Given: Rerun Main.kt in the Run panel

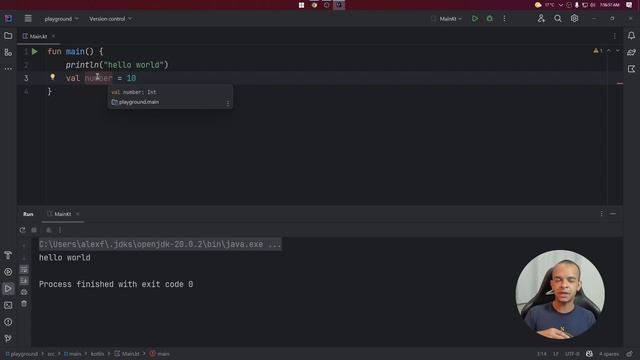Looking at the screenshot, I should tap(22, 230).
